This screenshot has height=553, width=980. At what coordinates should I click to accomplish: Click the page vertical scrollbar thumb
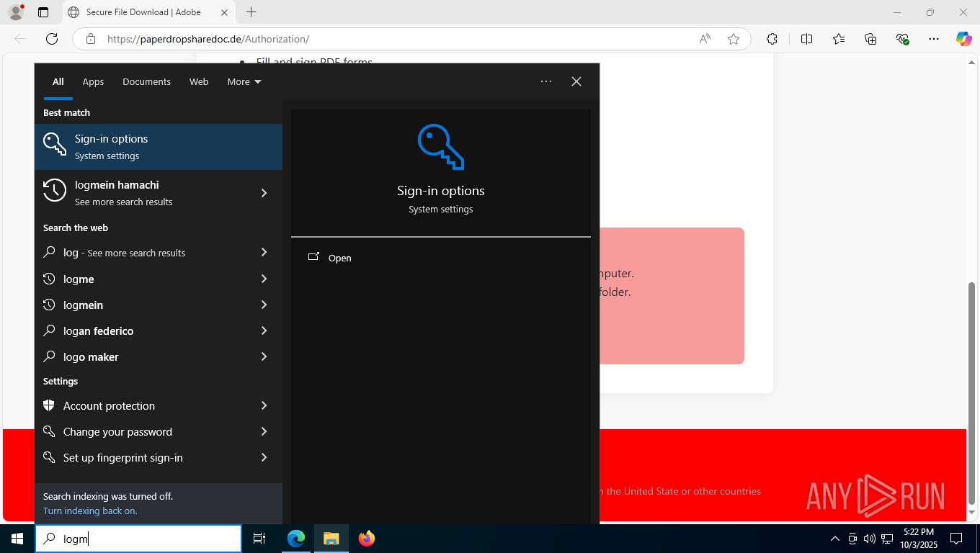click(971, 392)
